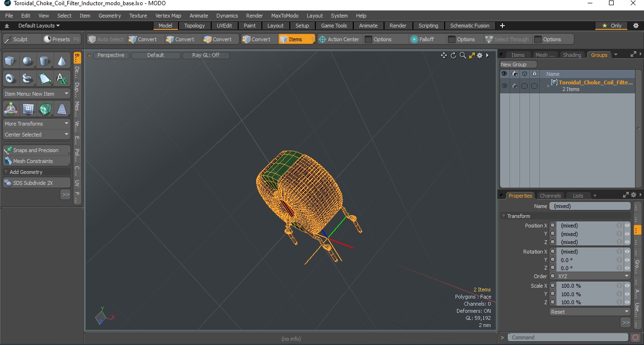Expand more properties with >> button
The height and width of the screenshot is (345, 644).
click(626, 323)
